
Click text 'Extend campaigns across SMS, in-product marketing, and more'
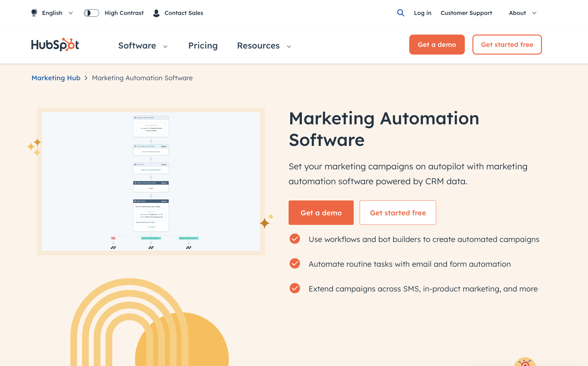point(423,289)
